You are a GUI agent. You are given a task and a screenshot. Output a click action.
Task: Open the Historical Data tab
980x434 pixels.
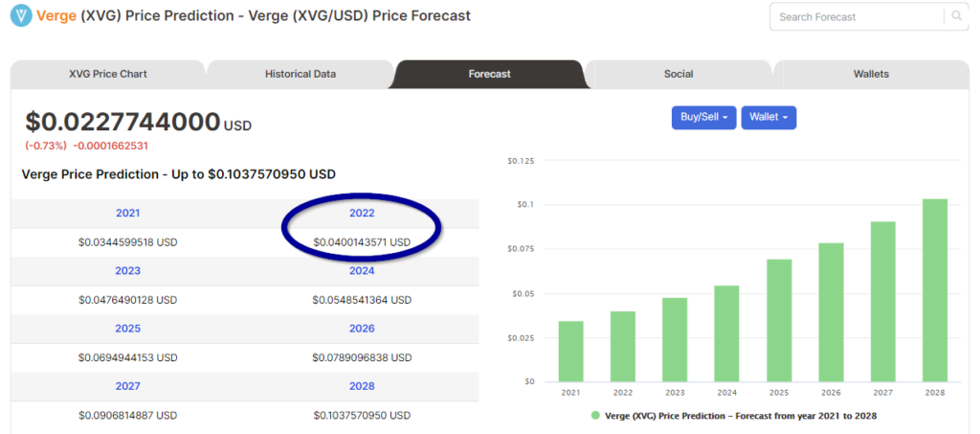click(300, 74)
